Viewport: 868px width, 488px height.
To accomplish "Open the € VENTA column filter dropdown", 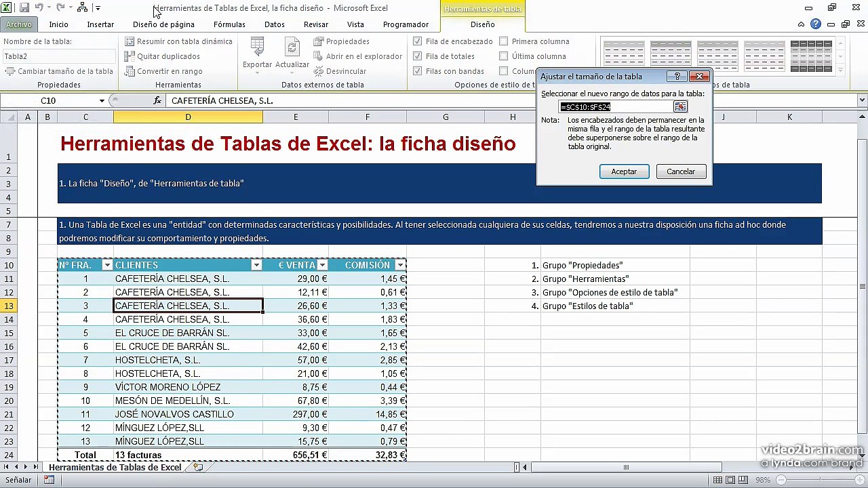I will pos(322,265).
